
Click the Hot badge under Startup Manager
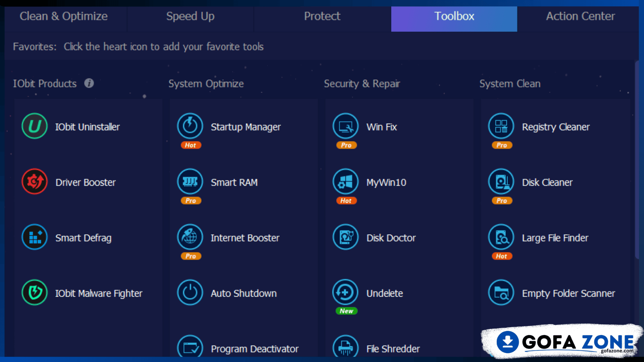click(191, 145)
